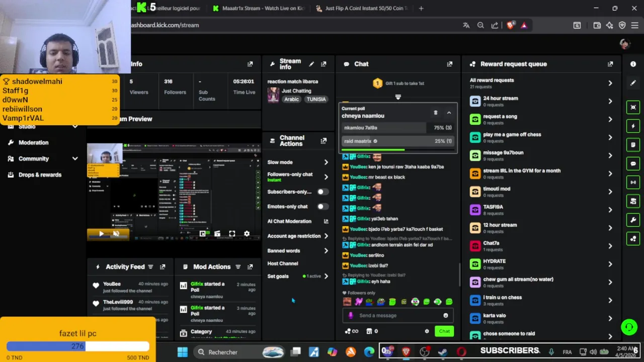Open the green help headset bubble
Viewport: 644px width, 362px height.
pos(628,327)
